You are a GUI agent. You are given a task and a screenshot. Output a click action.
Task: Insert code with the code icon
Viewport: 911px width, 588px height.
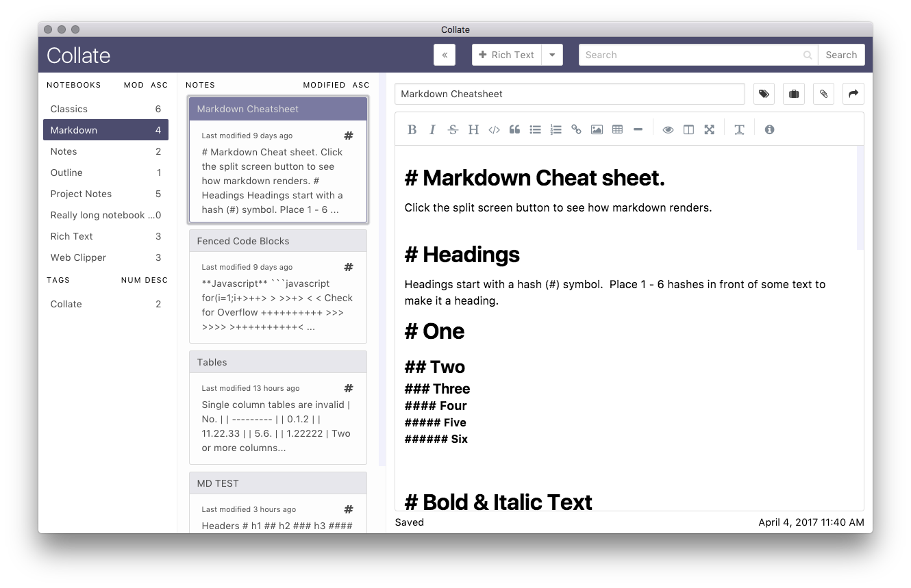tap(494, 129)
